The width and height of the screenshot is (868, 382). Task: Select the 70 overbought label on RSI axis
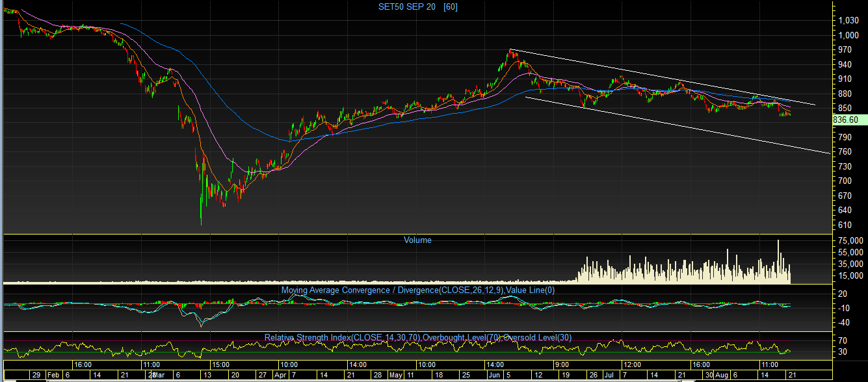[x=843, y=340]
